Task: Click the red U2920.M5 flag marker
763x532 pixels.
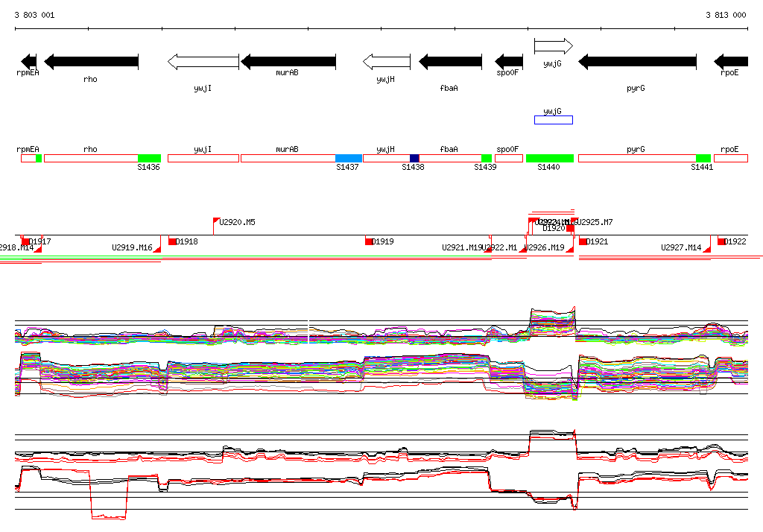Action: pos(217,221)
